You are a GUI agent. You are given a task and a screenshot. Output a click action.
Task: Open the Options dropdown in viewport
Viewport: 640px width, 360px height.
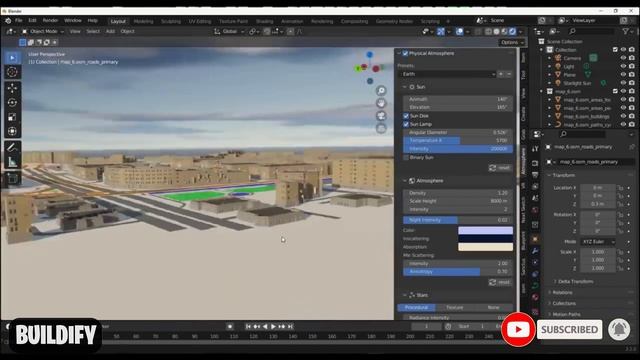pos(512,42)
